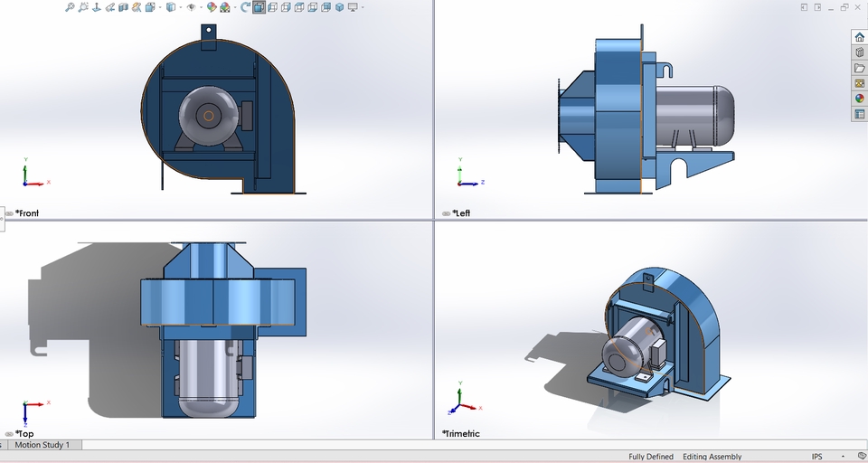Click the right-arrow window pane button at top right

(817, 7)
